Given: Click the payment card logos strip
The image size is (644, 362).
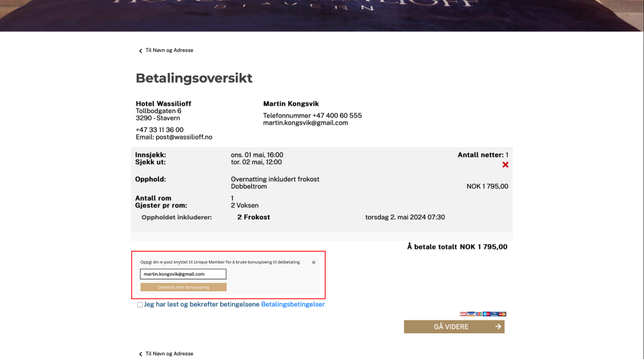Looking at the screenshot, I should (483, 314).
